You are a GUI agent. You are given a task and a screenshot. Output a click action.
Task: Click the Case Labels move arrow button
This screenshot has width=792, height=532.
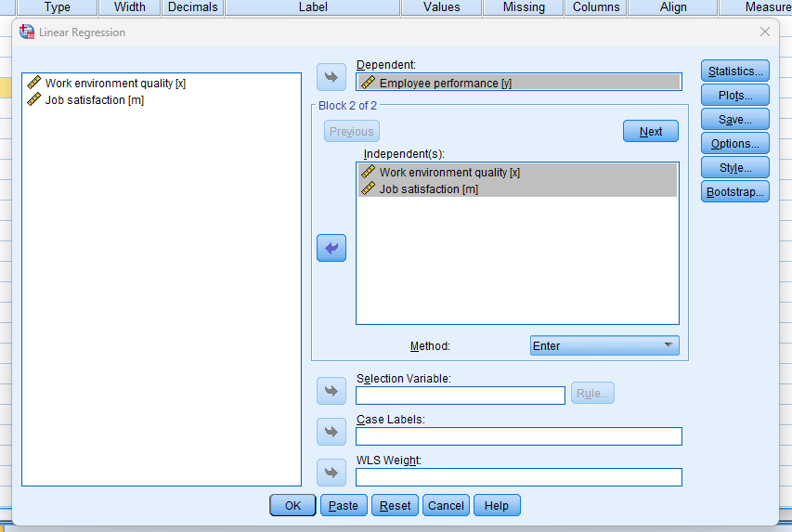coord(331,432)
